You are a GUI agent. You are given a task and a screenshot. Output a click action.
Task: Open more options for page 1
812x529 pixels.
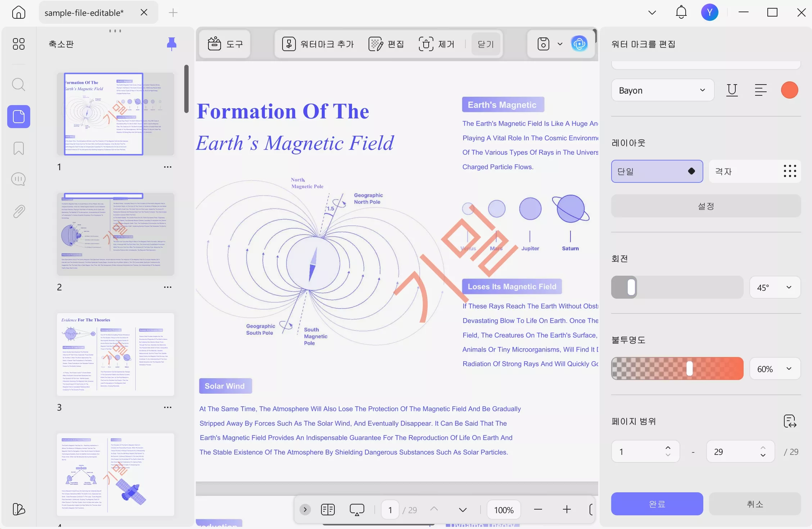[168, 167]
